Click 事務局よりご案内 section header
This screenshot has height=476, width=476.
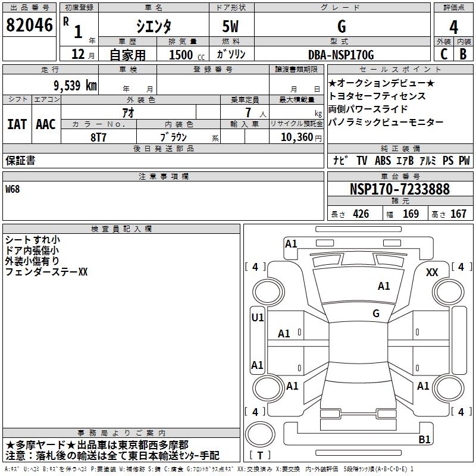[121, 433]
